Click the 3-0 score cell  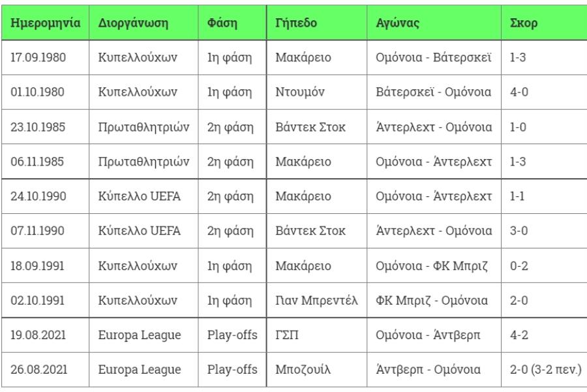(544, 231)
